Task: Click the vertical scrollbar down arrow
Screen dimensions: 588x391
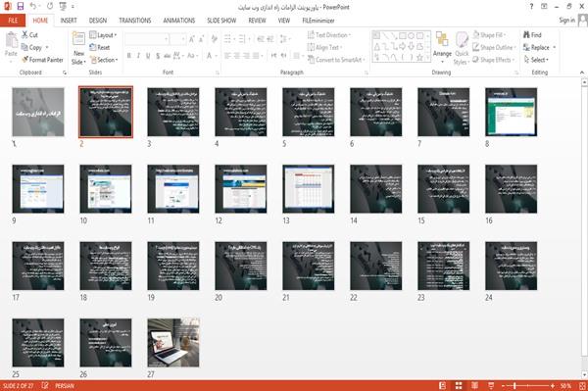Action: pos(584,374)
